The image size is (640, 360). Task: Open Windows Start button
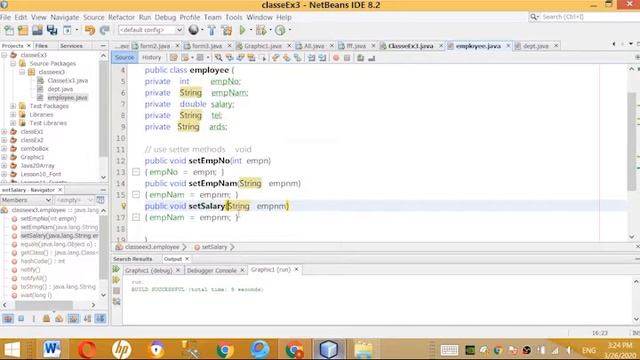pos(12,350)
